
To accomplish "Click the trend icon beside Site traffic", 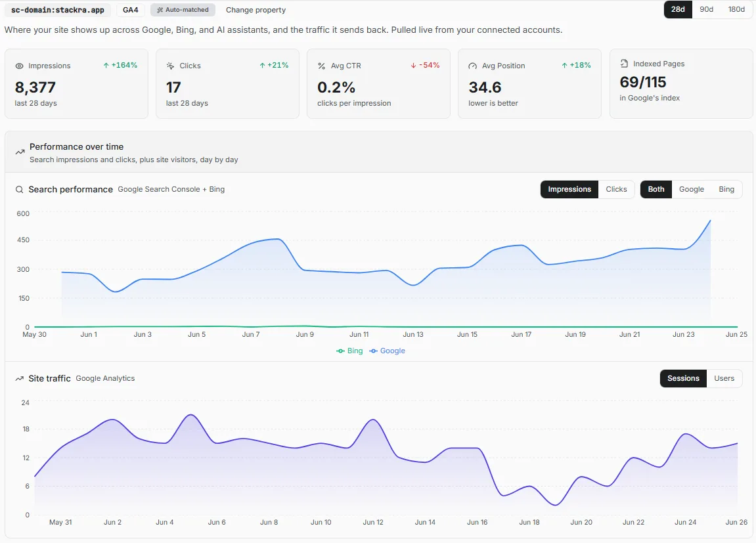I will pyautogui.click(x=19, y=379).
